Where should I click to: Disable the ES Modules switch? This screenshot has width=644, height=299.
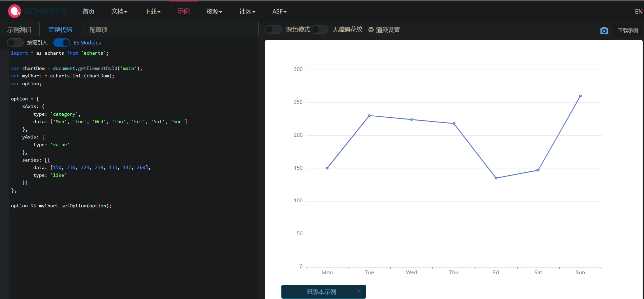pyautogui.click(x=62, y=42)
